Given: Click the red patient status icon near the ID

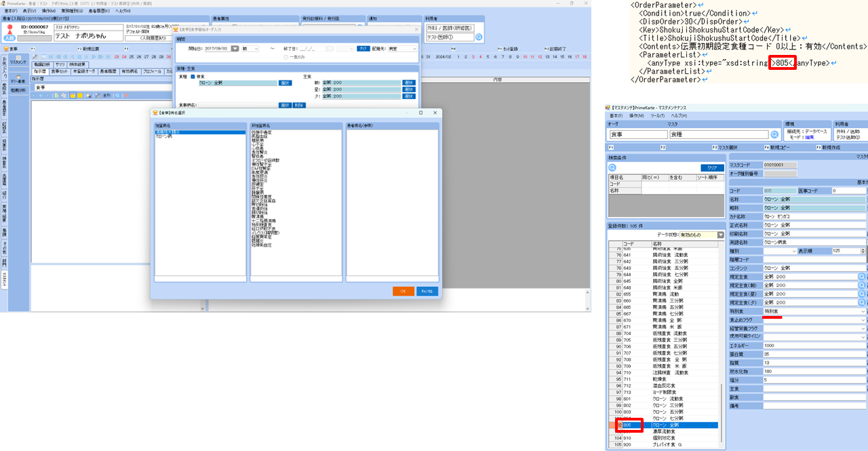Looking at the screenshot, I should (9, 30).
